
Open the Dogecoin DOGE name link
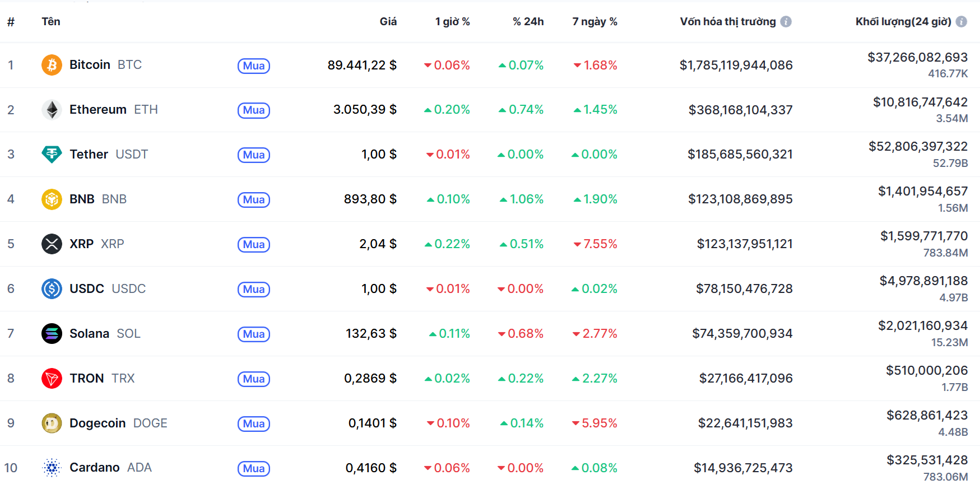pos(118,423)
